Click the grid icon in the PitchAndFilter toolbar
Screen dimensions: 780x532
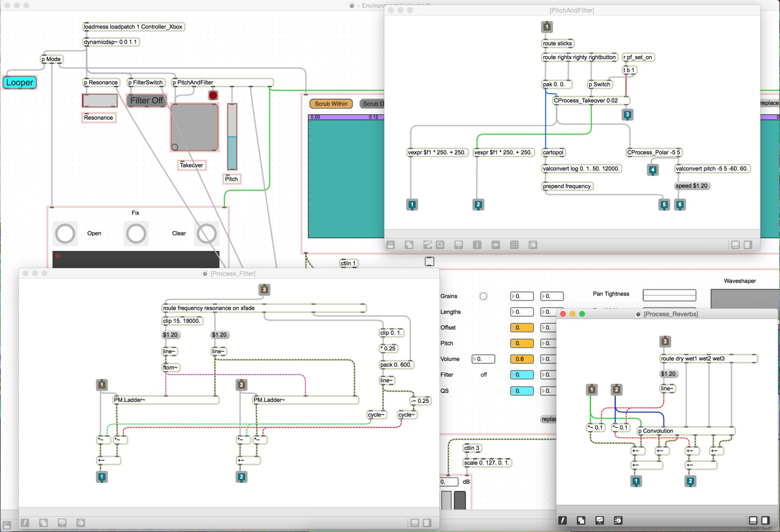click(x=514, y=244)
